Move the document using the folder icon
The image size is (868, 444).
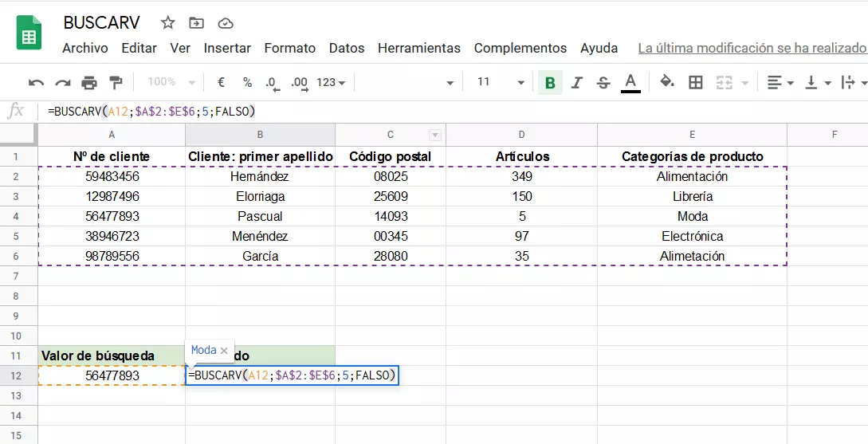point(197,22)
